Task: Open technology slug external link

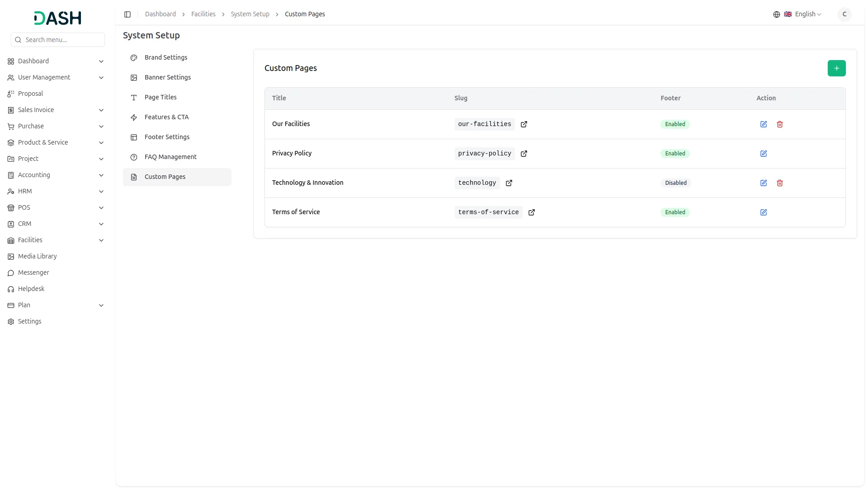Action: pos(509,183)
